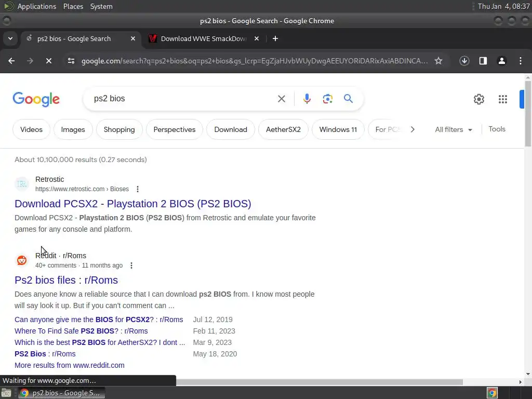The width and height of the screenshot is (532, 399).
Task: Click the date and time in the panel
Action: click(503, 6)
